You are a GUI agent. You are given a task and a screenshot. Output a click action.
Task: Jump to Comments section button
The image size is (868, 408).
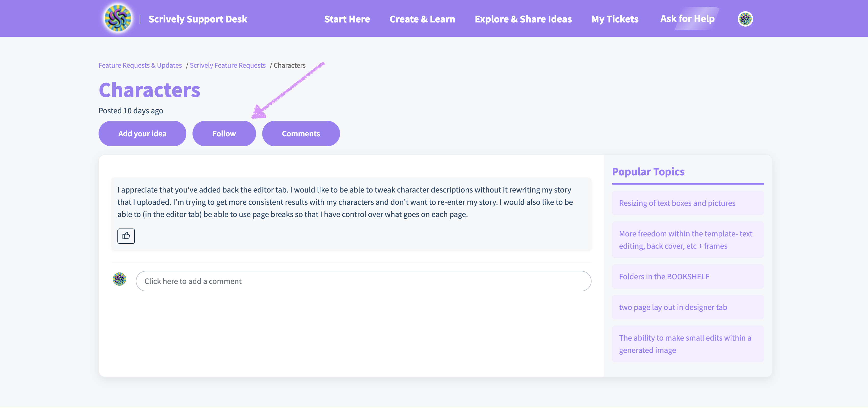[300, 134]
